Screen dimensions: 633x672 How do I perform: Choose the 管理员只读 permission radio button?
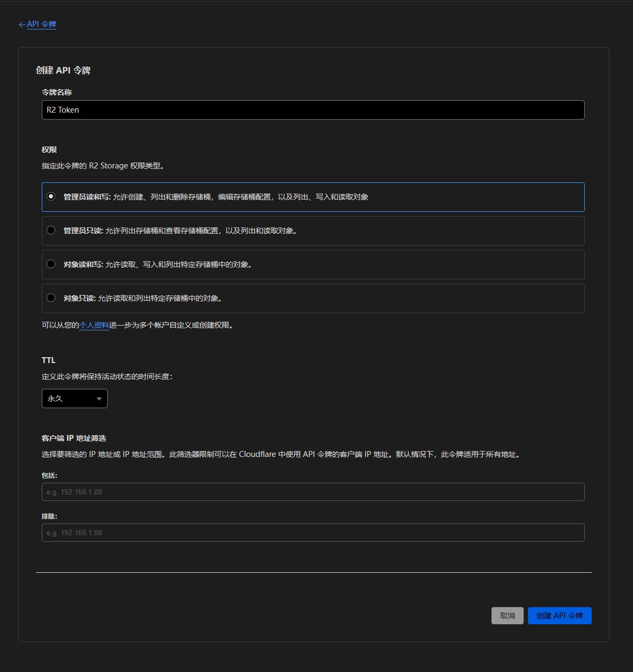(x=51, y=230)
